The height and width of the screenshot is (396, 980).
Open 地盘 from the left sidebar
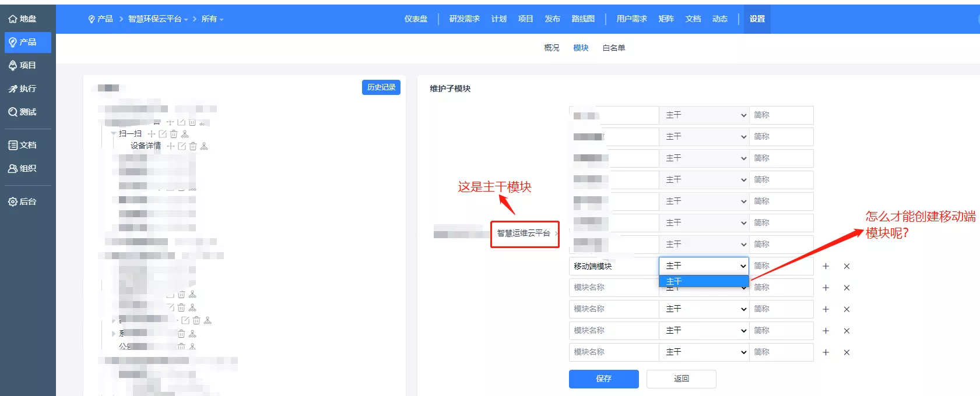point(23,19)
